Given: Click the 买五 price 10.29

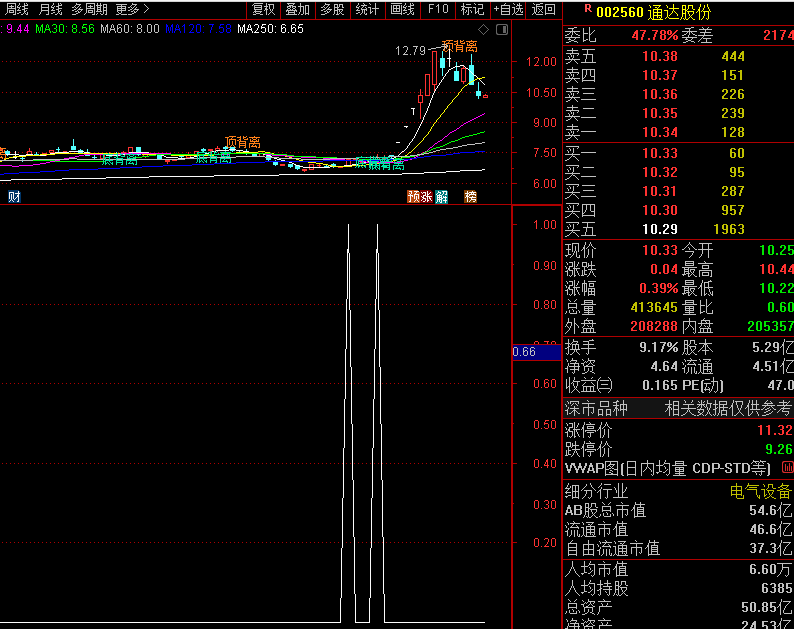Looking at the screenshot, I should 660,229.
